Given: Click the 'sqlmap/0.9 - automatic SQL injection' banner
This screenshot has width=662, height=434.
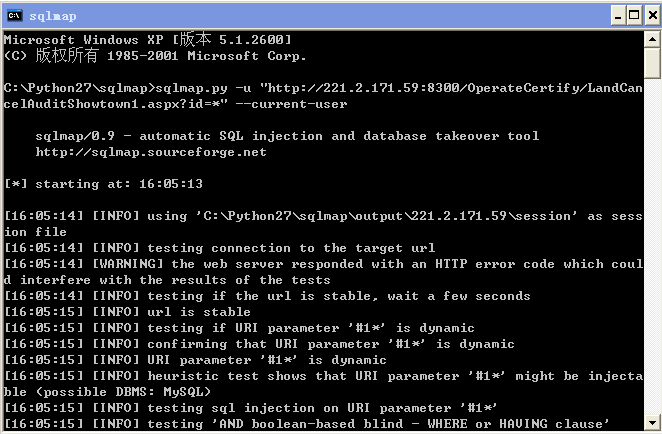Looking at the screenshot, I should (287, 136).
